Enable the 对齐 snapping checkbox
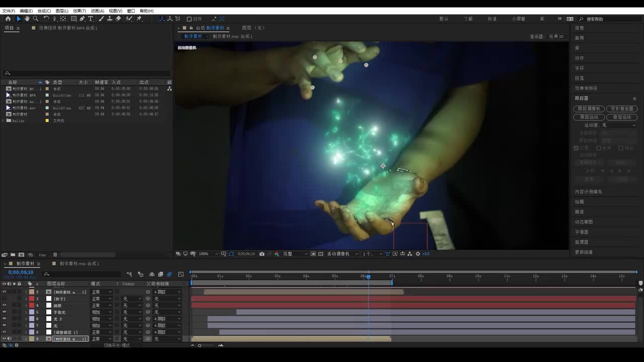The width and height of the screenshot is (644, 362). (189, 19)
